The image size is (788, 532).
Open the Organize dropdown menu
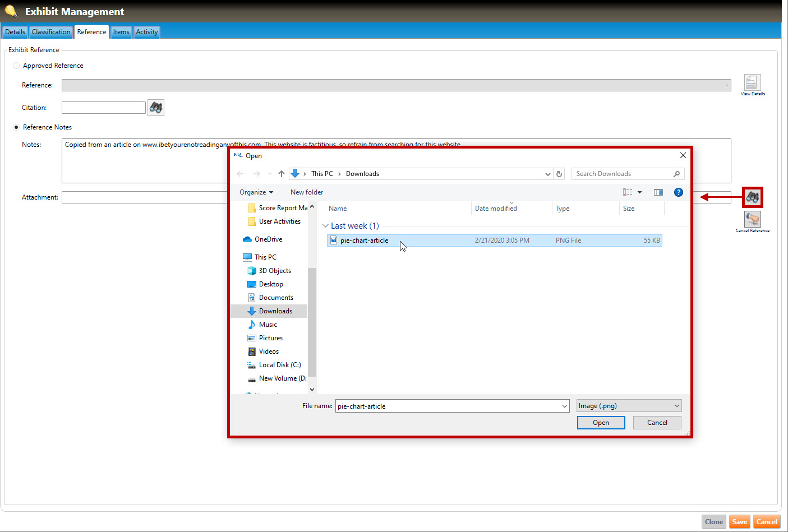click(256, 192)
